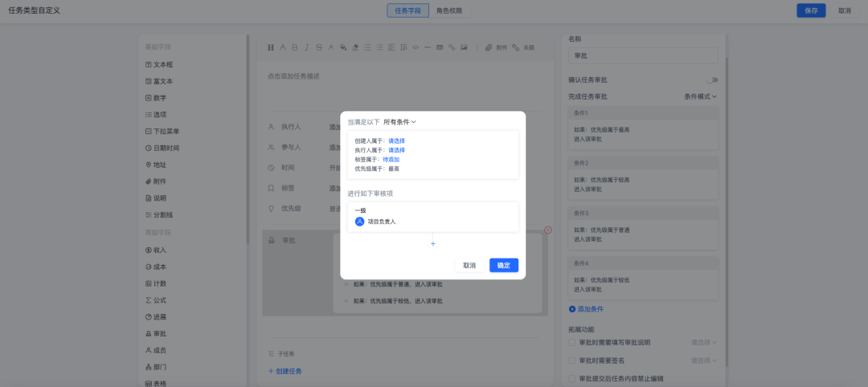Click the blue 保存 button
The width and height of the screenshot is (868, 387).
coord(811,10)
